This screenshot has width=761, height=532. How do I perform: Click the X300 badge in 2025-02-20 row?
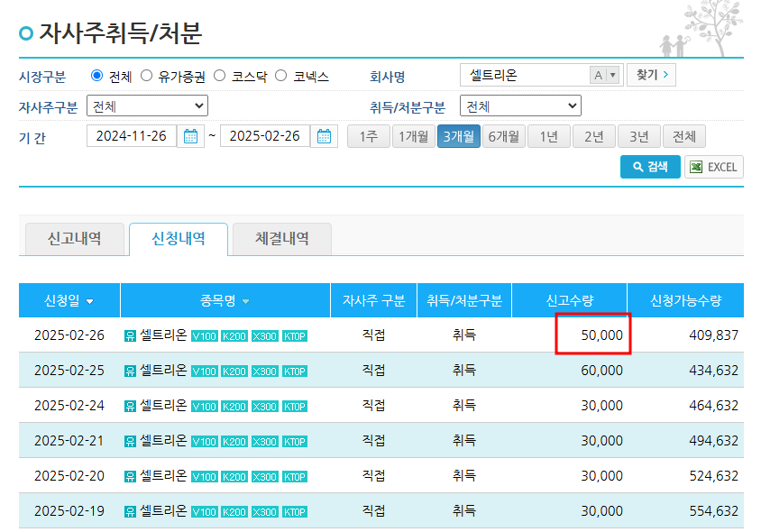click(264, 477)
